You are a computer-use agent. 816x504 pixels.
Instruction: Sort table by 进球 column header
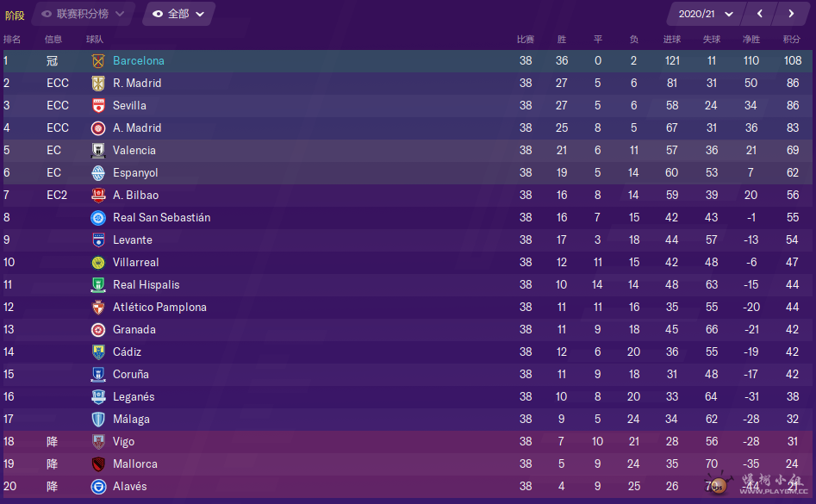(672, 40)
